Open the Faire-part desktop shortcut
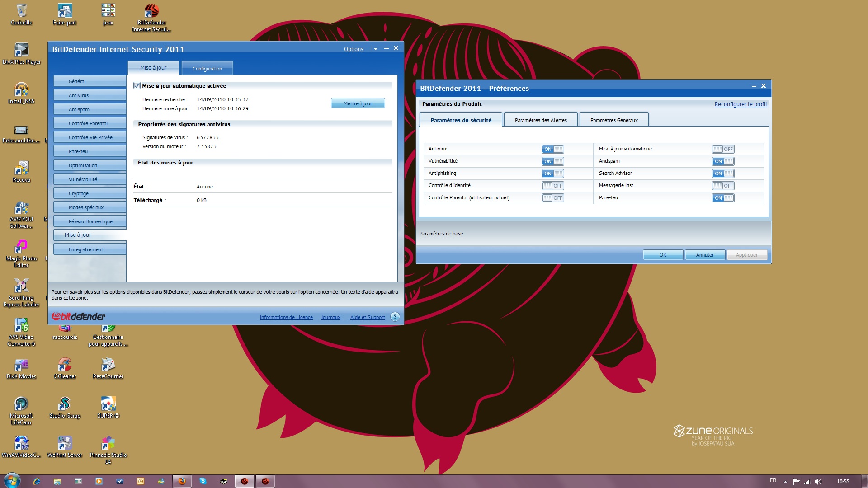The image size is (868, 488). click(65, 14)
